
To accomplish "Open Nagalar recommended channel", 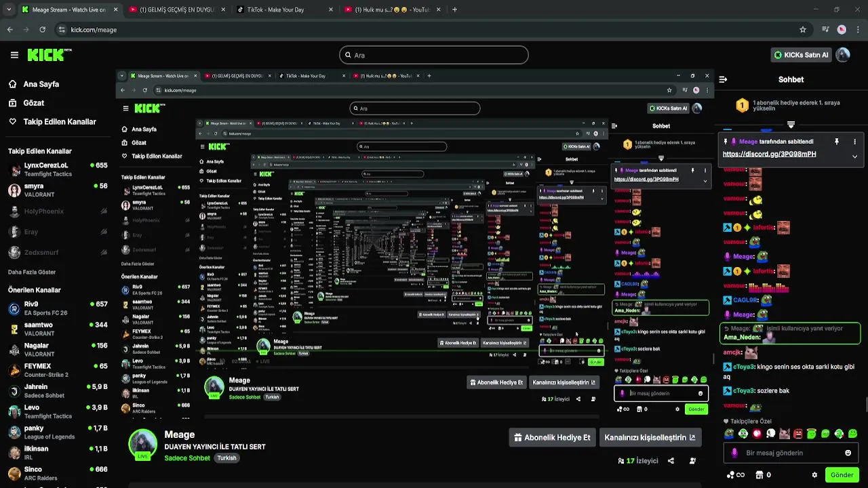I will pyautogui.click(x=58, y=350).
